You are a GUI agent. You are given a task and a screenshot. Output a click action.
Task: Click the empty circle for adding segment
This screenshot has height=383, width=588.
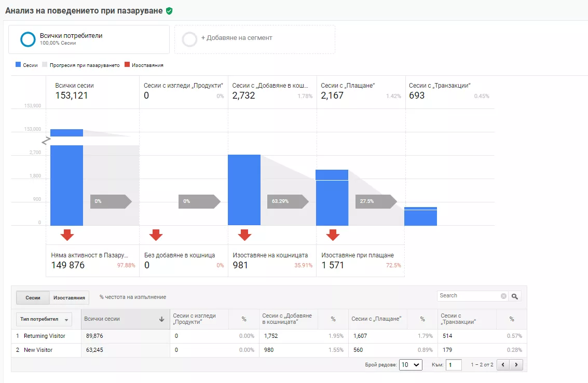pos(189,39)
